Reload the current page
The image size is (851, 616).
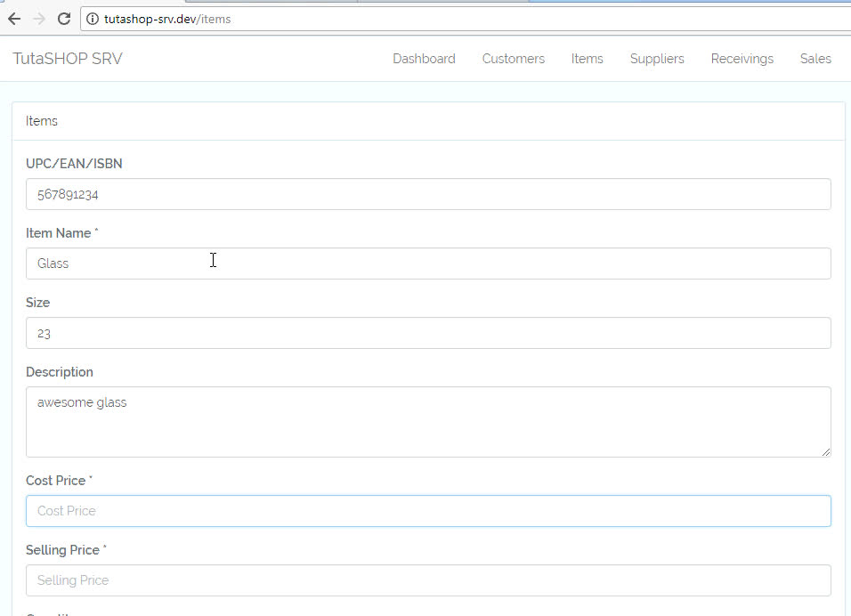click(63, 19)
